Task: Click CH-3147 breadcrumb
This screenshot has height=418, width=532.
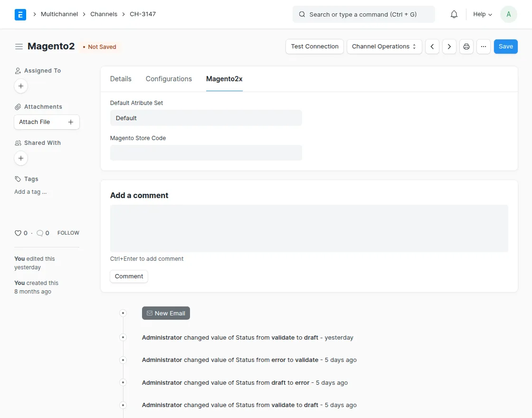Action: pos(142,14)
